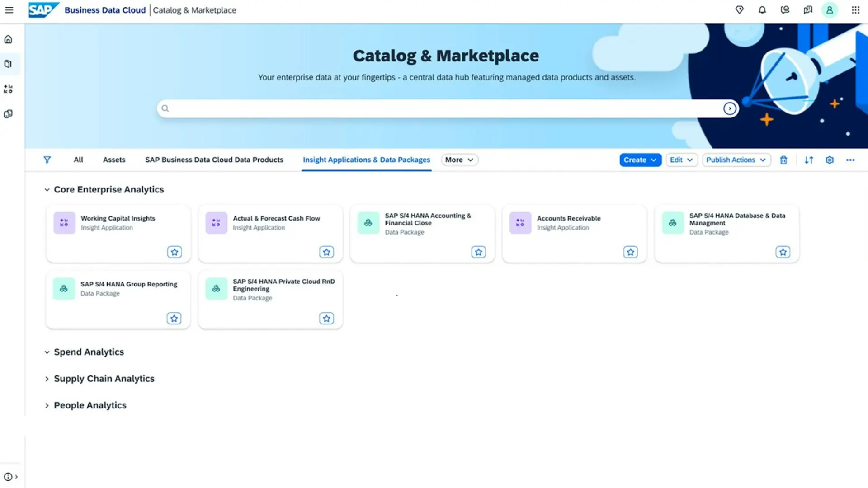Open the hamburger navigation menu
The image size is (868, 488).
pos(9,10)
